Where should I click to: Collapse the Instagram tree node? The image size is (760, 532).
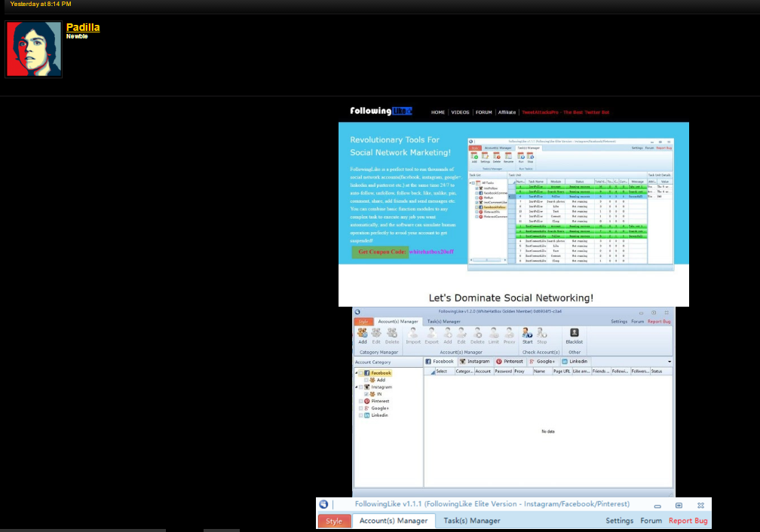coord(356,387)
